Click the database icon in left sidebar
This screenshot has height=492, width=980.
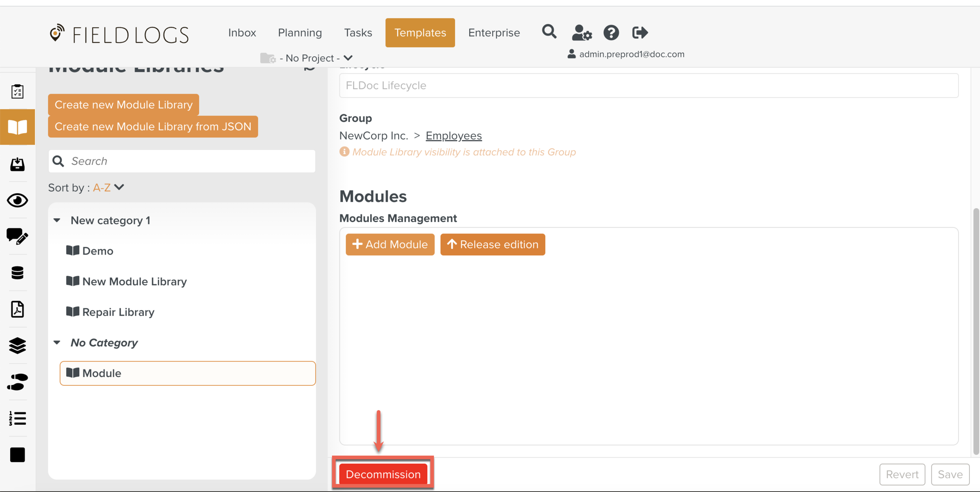tap(17, 273)
